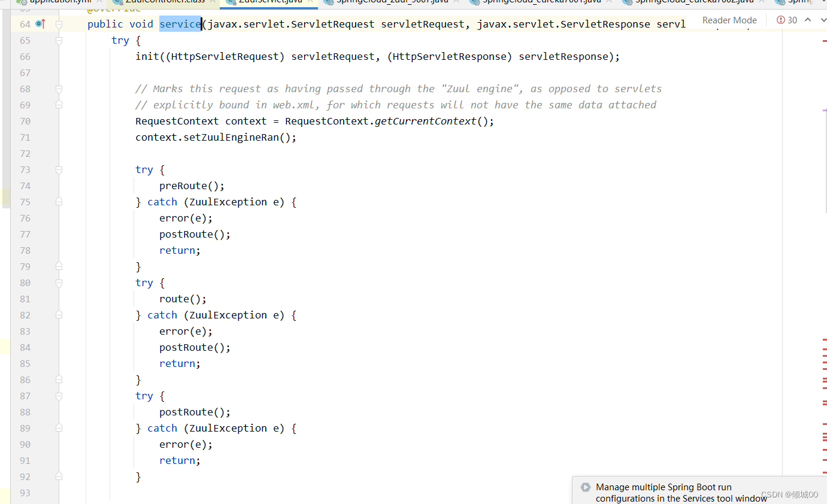
Task: Click line number 70 in the gutter
Action: [x=25, y=121]
